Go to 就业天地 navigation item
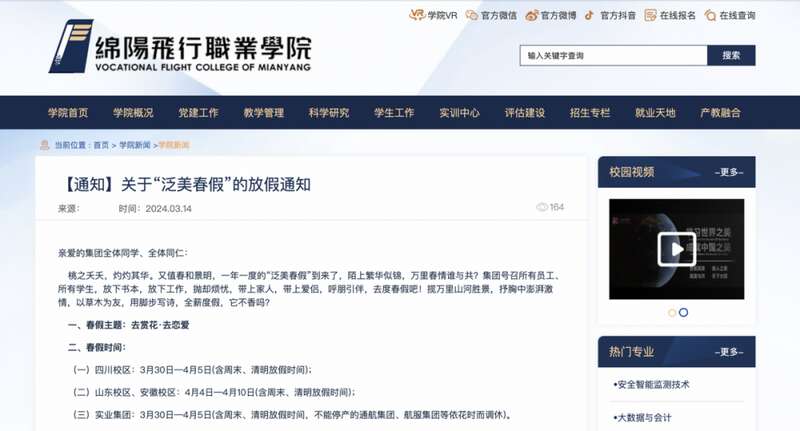 click(655, 113)
